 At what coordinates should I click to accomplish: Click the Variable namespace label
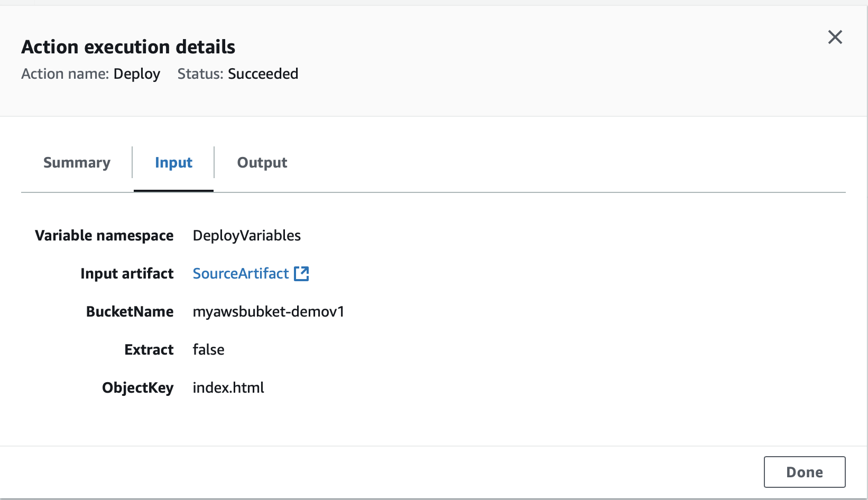click(x=104, y=236)
